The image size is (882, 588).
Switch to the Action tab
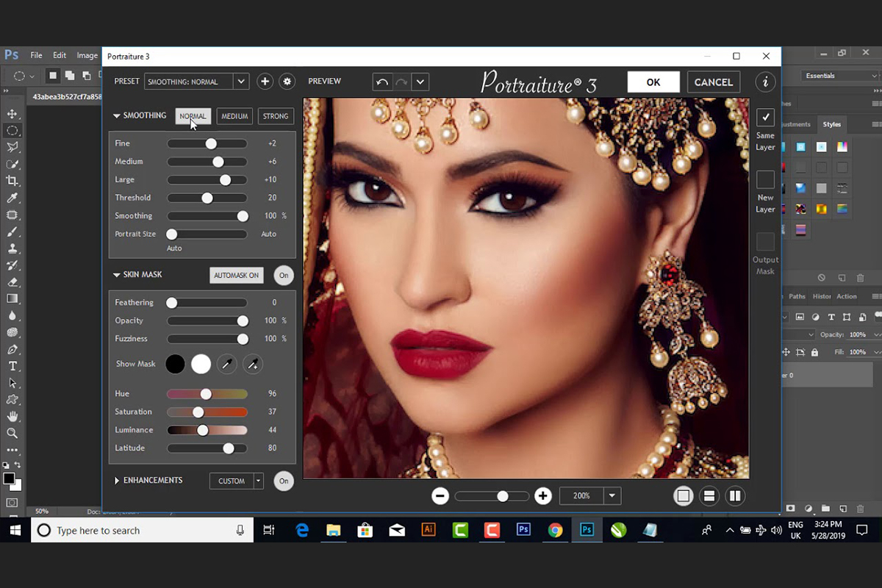tap(847, 296)
